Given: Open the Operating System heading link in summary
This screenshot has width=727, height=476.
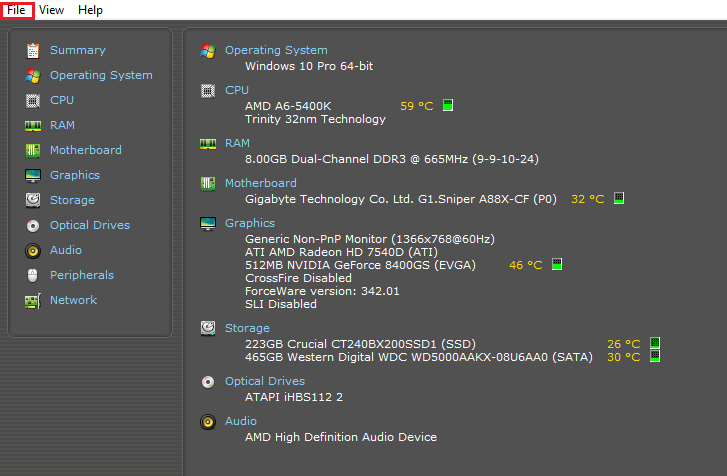Looking at the screenshot, I should [276, 50].
